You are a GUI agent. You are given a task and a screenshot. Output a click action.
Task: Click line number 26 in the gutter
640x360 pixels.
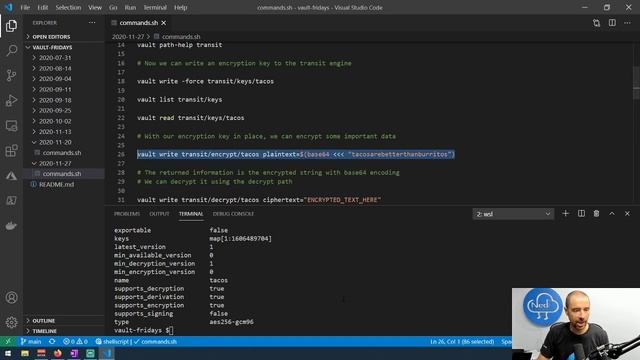[121, 154]
